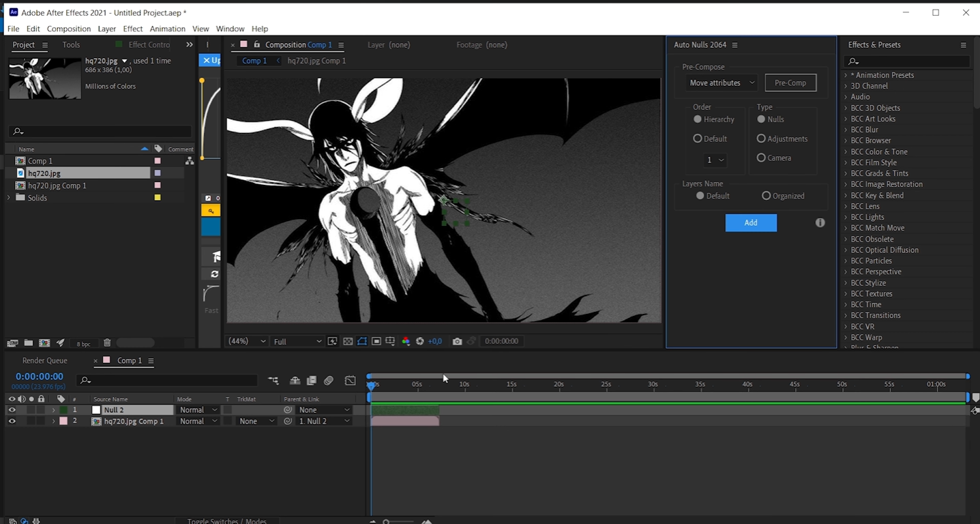Select the Default order radio button
This screenshot has height=524, width=980.
point(698,139)
